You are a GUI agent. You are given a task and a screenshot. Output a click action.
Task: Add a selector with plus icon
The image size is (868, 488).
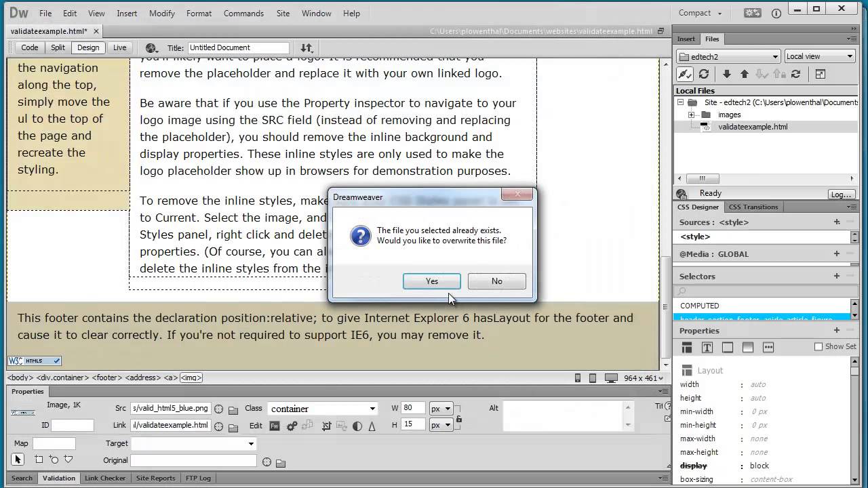pyautogui.click(x=837, y=276)
